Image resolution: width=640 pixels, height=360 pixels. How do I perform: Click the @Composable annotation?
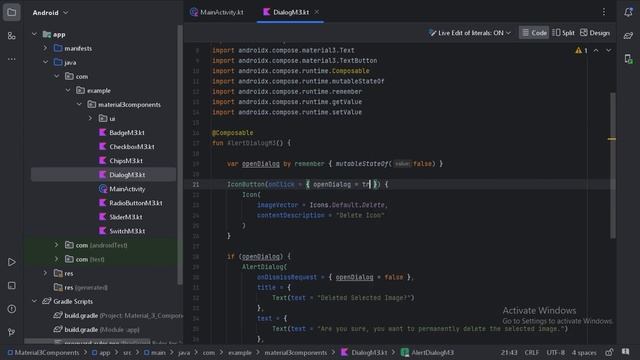point(233,133)
